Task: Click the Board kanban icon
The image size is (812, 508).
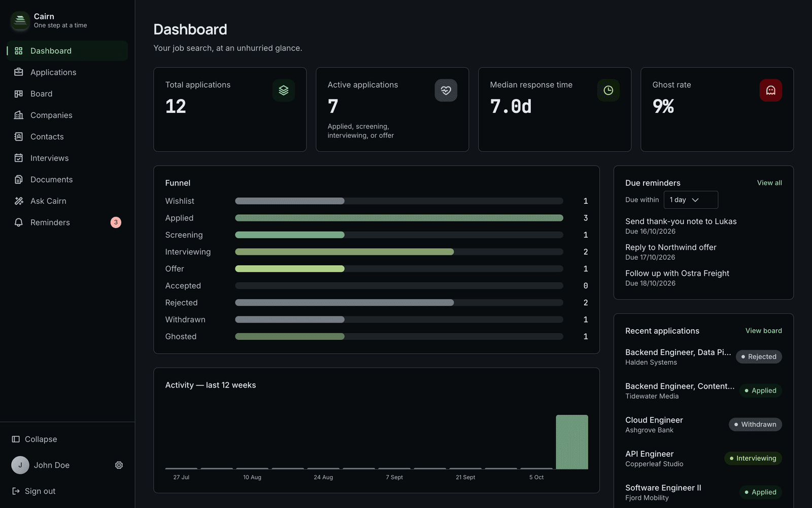Action: point(19,93)
